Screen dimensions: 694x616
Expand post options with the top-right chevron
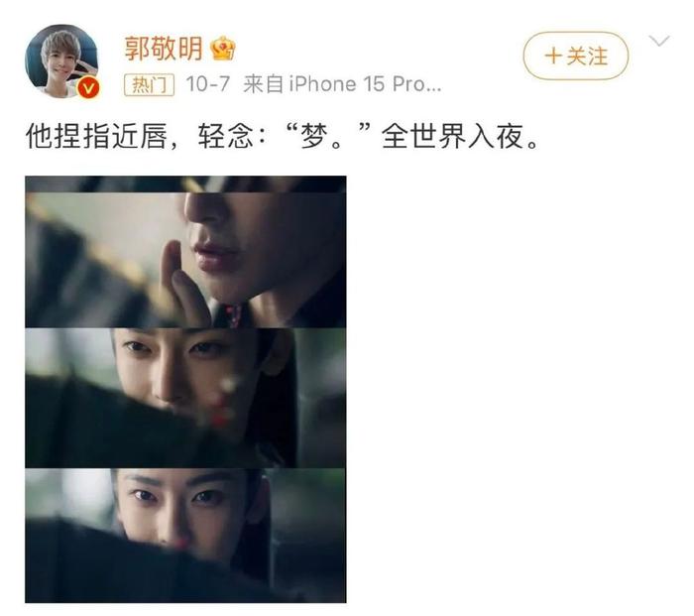[x=659, y=42]
